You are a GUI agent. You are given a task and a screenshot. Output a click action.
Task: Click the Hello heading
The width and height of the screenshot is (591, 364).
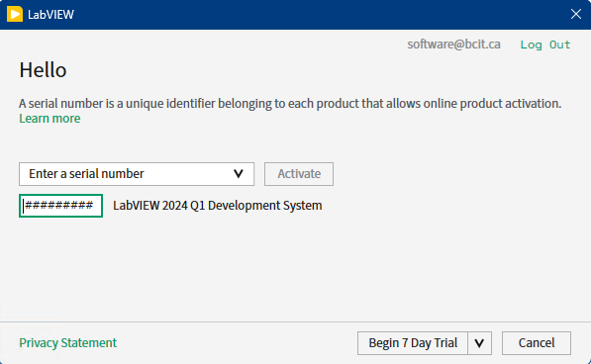tap(43, 70)
